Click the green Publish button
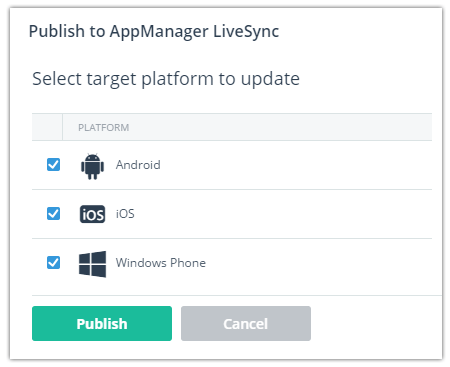This screenshot has height=367, width=450. point(102,324)
